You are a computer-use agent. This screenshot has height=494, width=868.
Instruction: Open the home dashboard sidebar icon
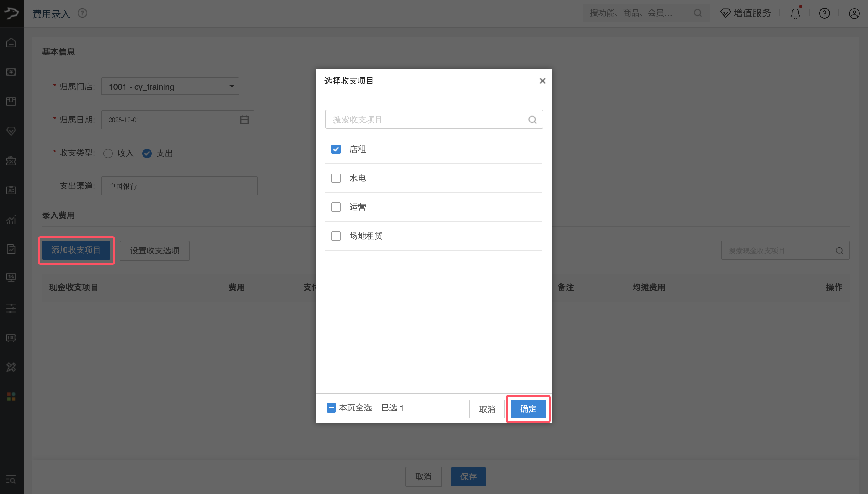click(11, 43)
